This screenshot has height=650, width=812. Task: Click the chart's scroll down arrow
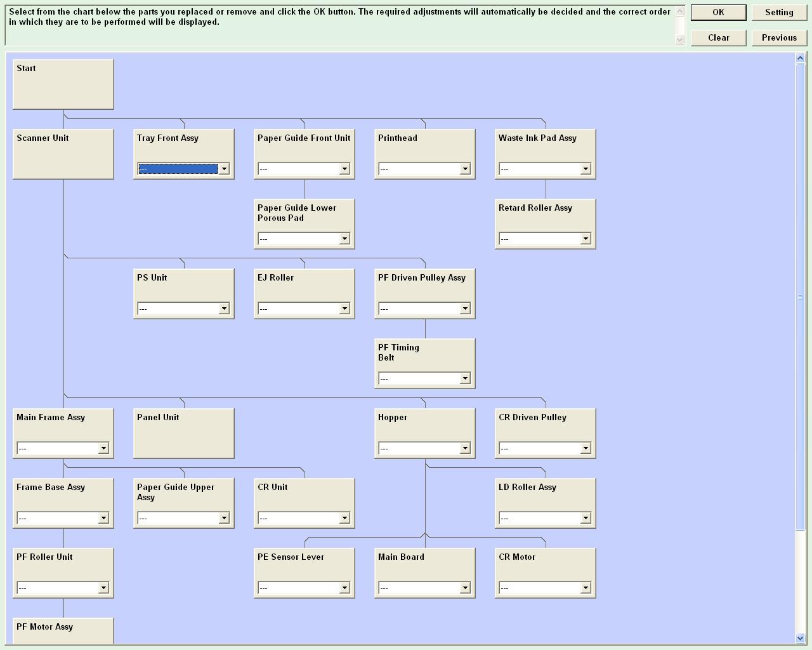tap(800, 638)
